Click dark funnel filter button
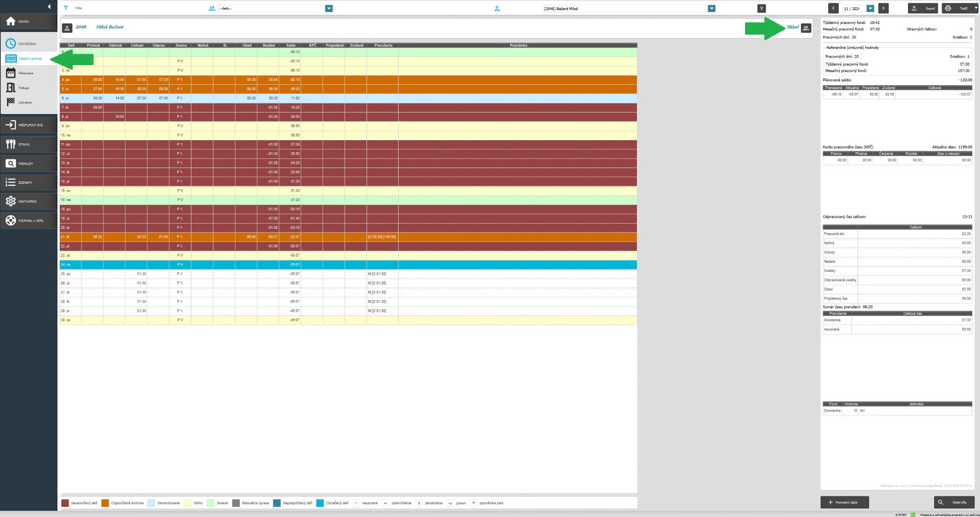Image resolution: width=980 pixels, height=517 pixels. pos(762,8)
